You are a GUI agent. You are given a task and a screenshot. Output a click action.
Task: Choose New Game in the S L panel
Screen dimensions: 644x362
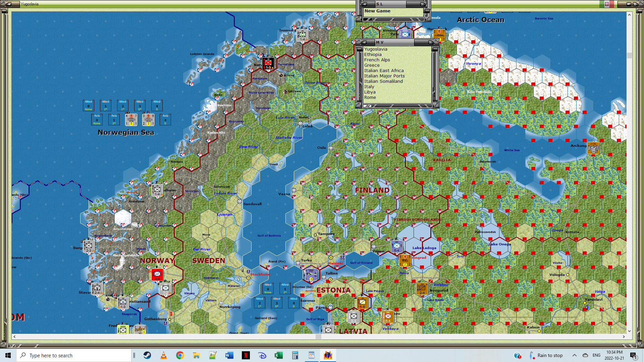[377, 11]
